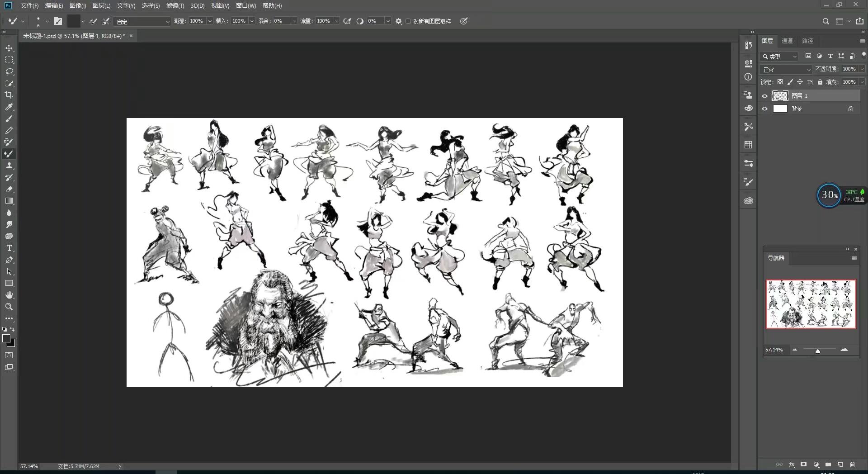Open the 滤镜(T) menu
The width and height of the screenshot is (868, 474).
[175, 5]
